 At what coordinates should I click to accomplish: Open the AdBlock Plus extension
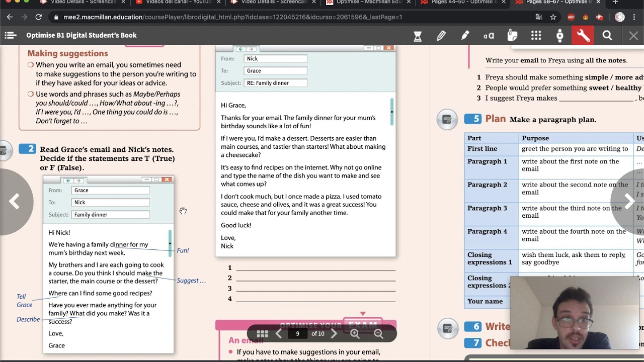[x=571, y=17]
